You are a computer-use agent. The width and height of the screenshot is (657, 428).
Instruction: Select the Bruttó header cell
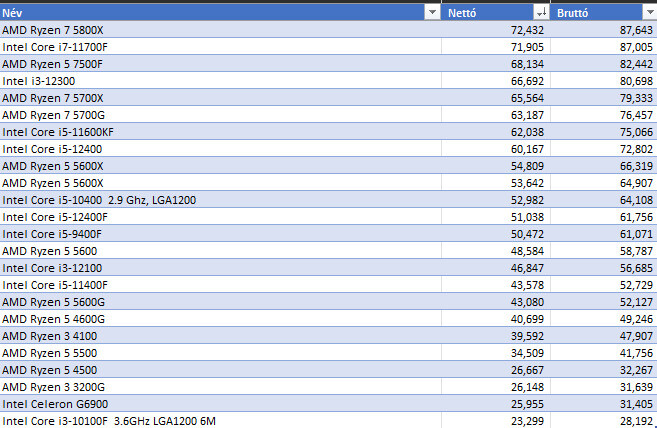coord(604,13)
